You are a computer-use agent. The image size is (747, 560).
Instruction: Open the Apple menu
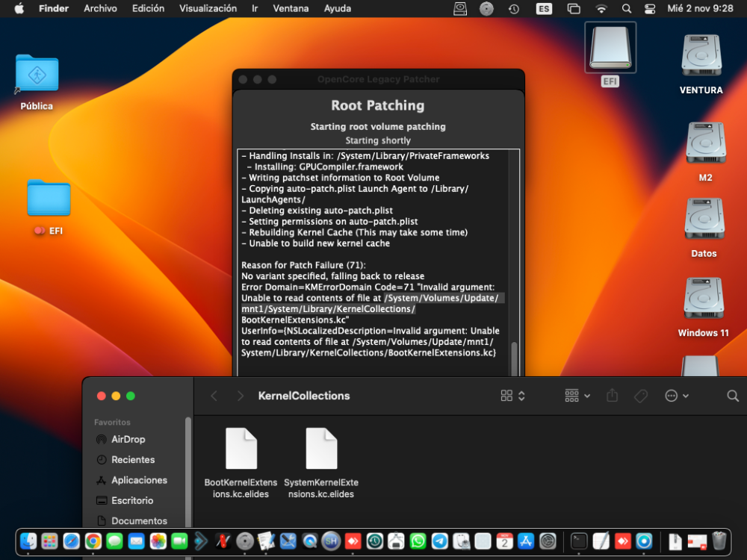[x=19, y=8]
